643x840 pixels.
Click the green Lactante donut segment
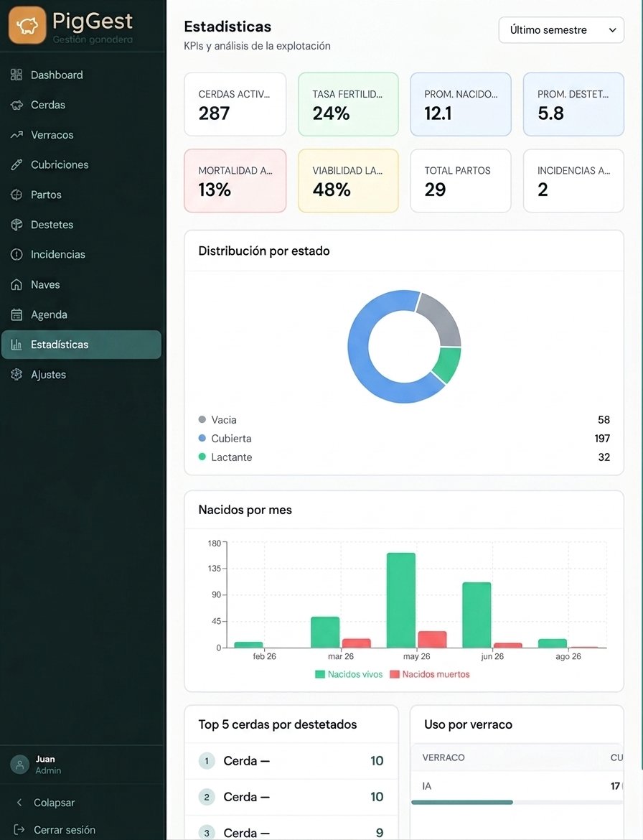click(448, 364)
